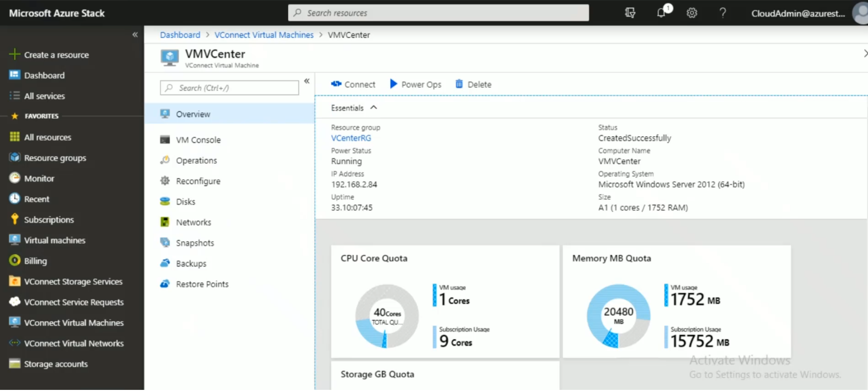Click the Storage GB Quota tile
This screenshot has width=868, height=391.
click(445, 376)
